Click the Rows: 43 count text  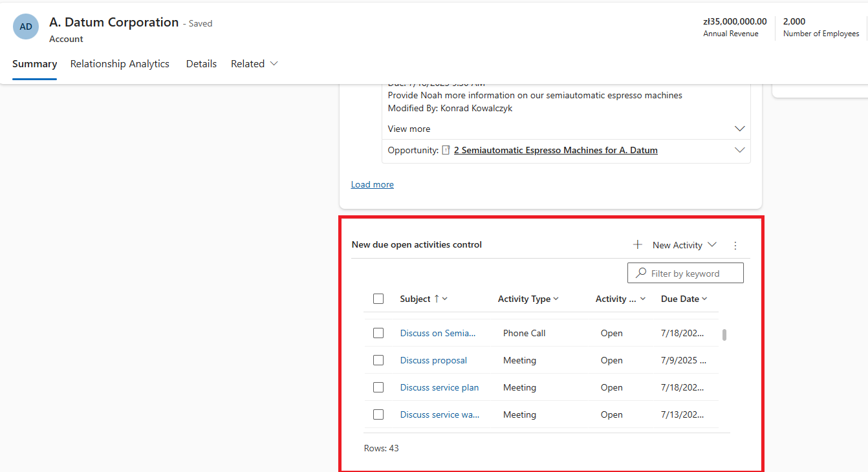click(x=381, y=447)
